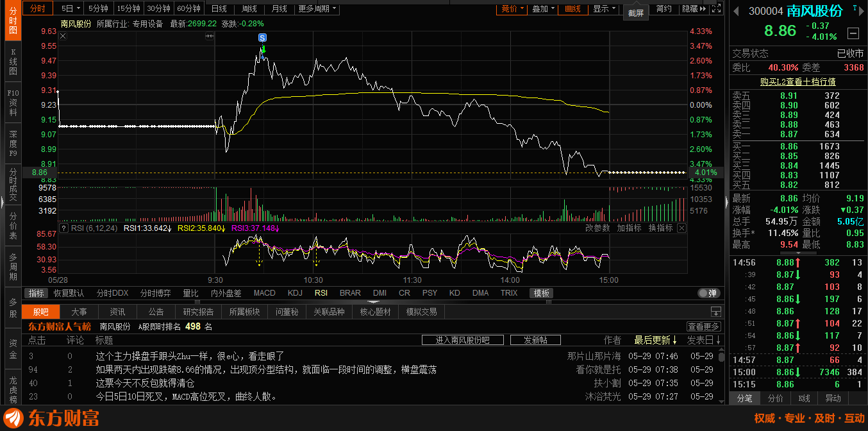The image size is (868, 431).
Task: Switch to 5分钟 period
Action: coord(99,9)
